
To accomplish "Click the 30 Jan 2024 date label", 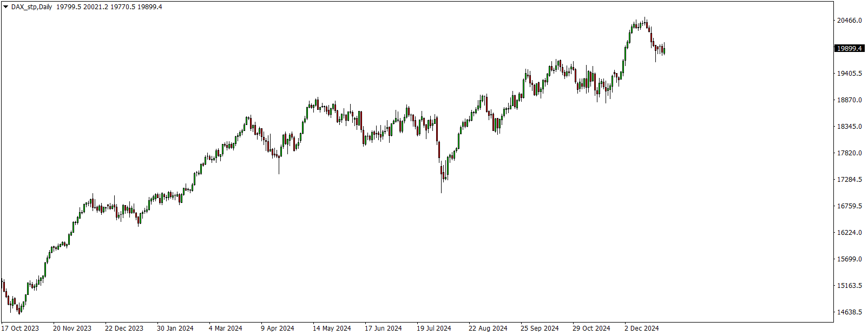I will [x=175, y=329].
